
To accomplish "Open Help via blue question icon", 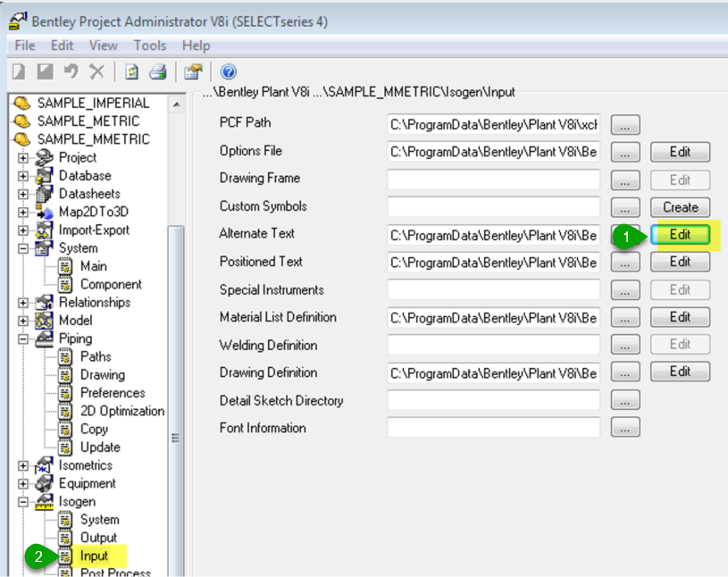I will pos(228,72).
